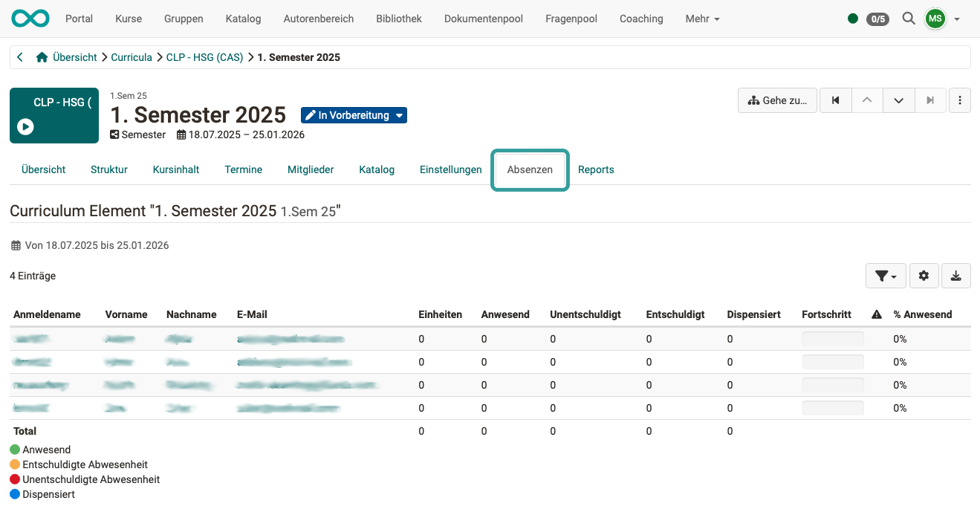Viewport: 980px width, 512px height.
Task: Open the global search
Action: (908, 19)
